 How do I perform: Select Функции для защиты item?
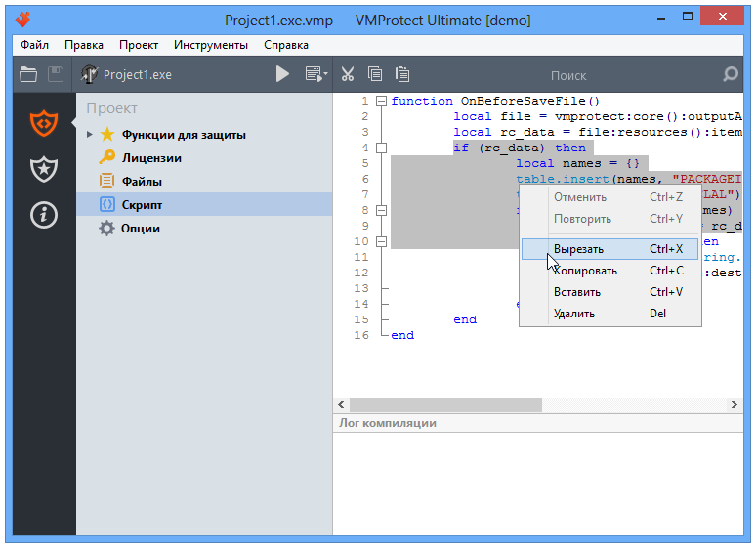(184, 135)
